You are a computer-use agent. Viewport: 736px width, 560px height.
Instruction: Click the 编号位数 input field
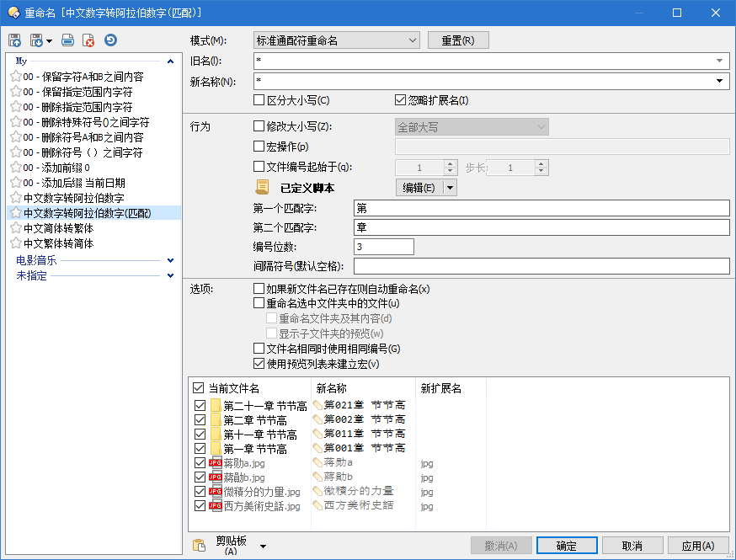pyautogui.click(x=384, y=247)
